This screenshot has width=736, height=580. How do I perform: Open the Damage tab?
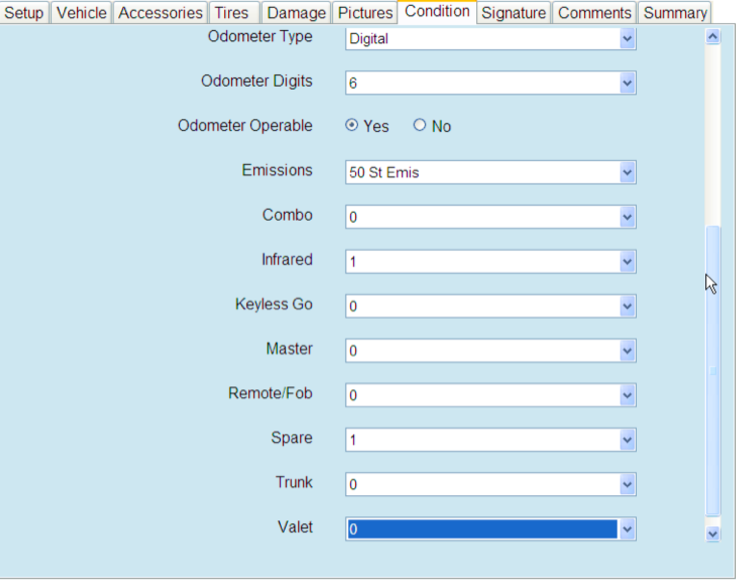pyautogui.click(x=296, y=13)
